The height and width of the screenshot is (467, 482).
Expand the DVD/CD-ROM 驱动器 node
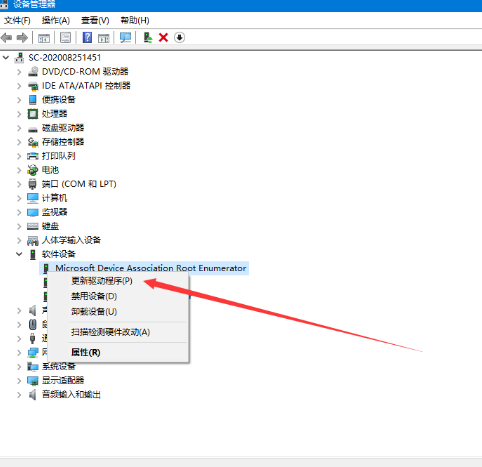click(x=19, y=72)
